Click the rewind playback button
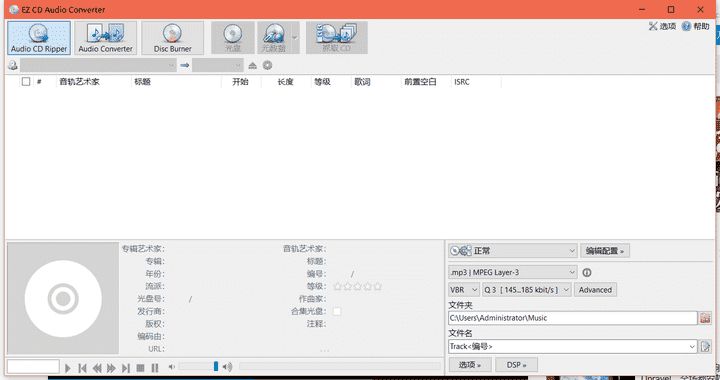This screenshot has width=720, height=380. tap(97, 368)
